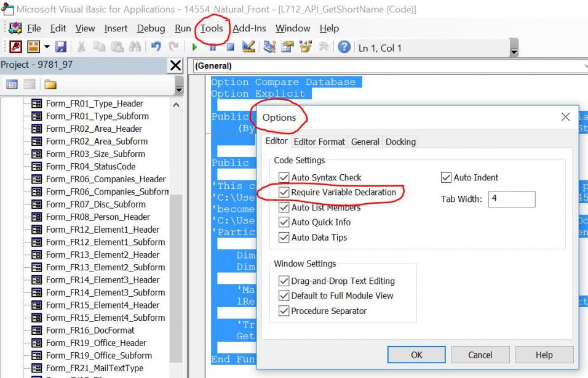Image resolution: width=588 pixels, height=378 pixels.
Task: Open the View menu
Action: (85, 28)
